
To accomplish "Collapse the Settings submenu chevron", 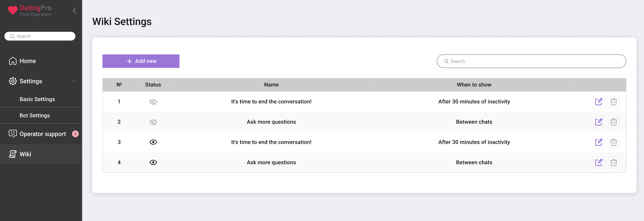I will (74, 81).
